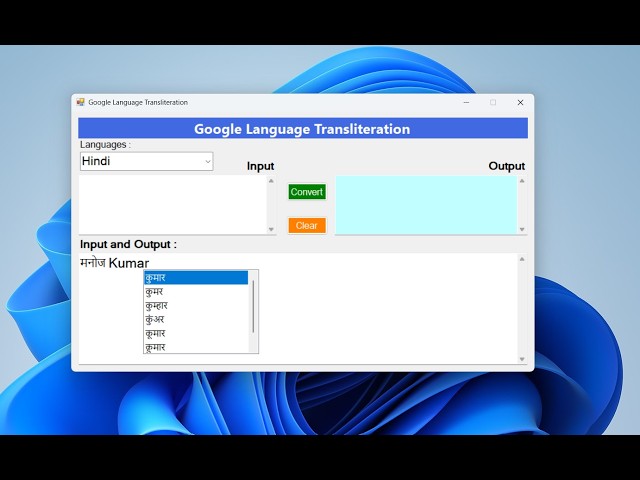The height and width of the screenshot is (480, 640).
Task: Open the Languages dropdown showing Hindi
Action: point(147,161)
